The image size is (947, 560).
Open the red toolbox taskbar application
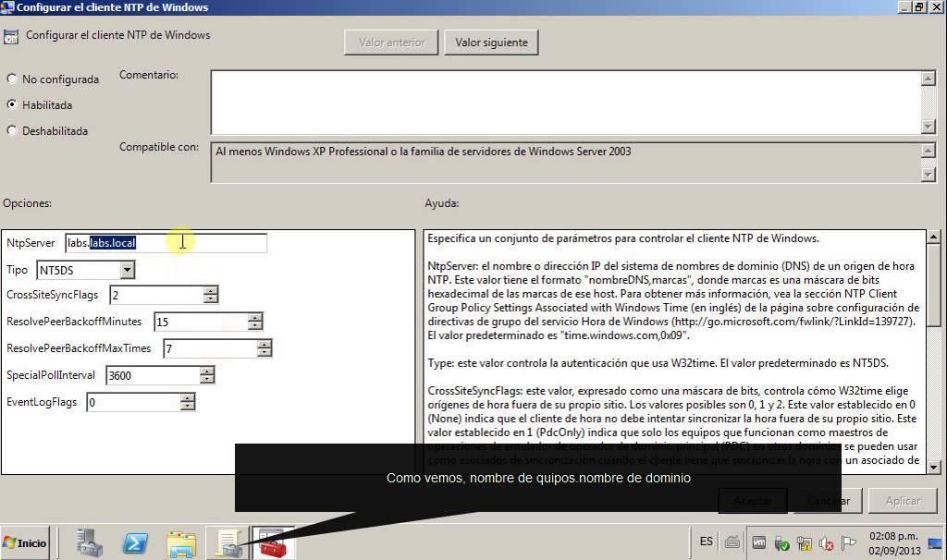point(273,542)
